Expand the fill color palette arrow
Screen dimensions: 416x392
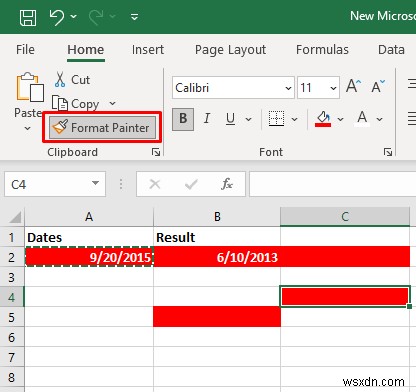340,119
